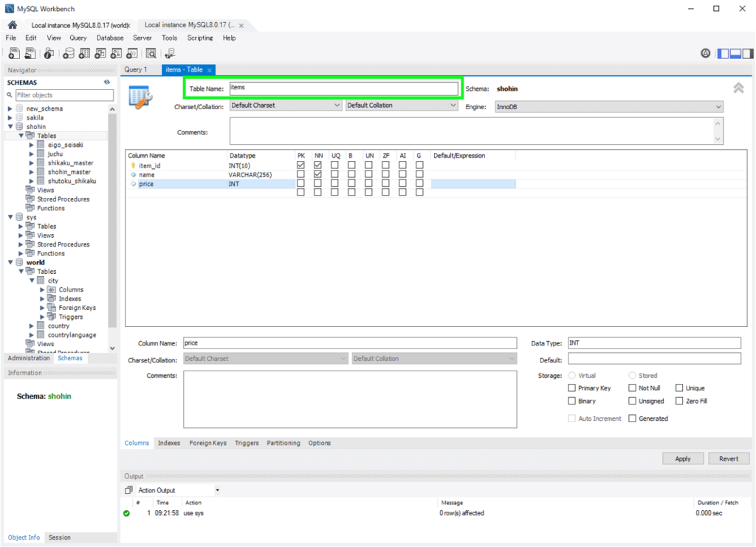Toggle the right sidebar panel icon
The height and width of the screenshot is (547, 756).
tap(747, 53)
